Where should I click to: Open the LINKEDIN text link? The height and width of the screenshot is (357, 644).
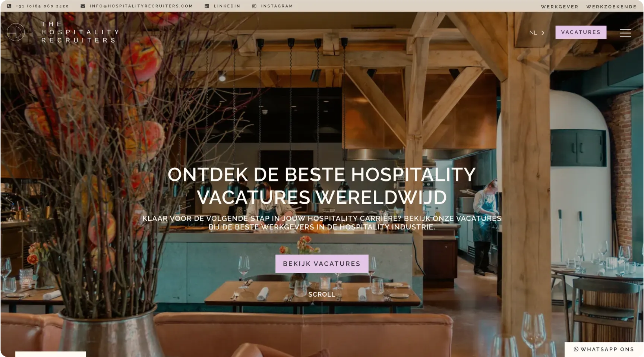point(227,6)
